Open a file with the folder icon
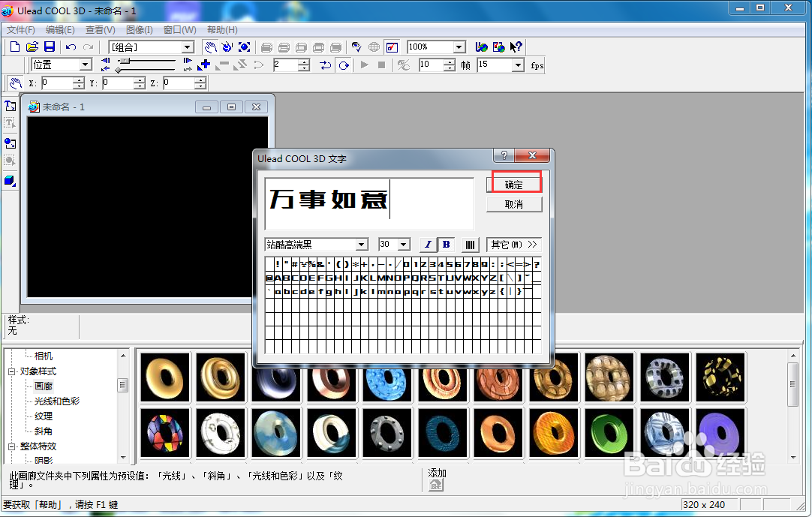 [x=32, y=47]
